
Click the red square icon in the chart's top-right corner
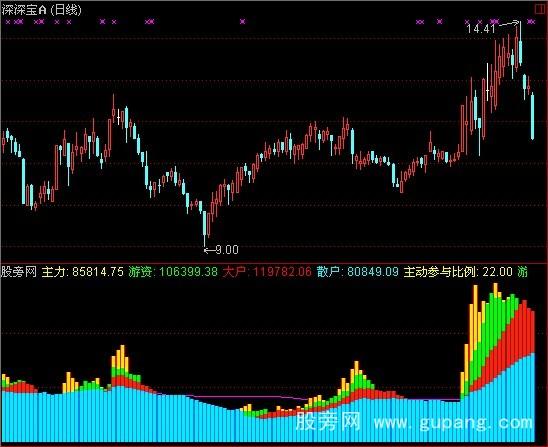click(x=540, y=9)
